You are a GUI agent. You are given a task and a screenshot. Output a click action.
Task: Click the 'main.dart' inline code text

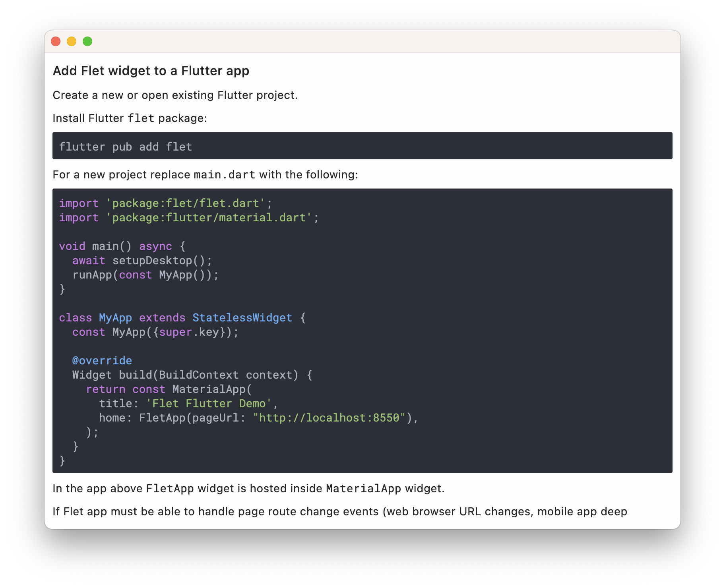(x=224, y=174)
